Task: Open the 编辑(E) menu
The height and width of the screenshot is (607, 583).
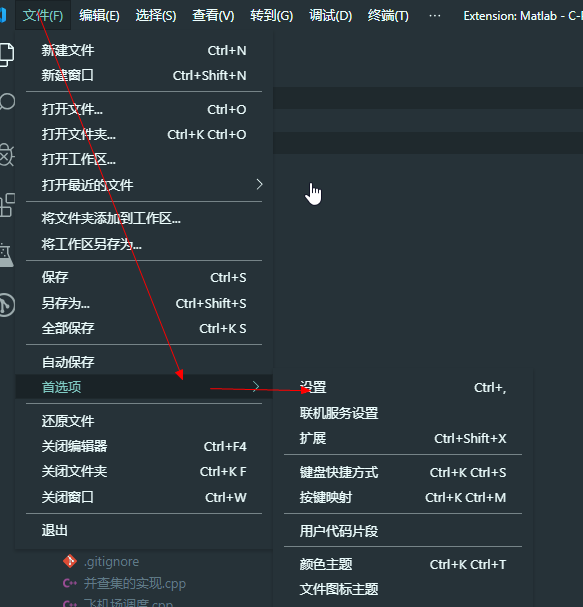Action: tap(99, 15)
